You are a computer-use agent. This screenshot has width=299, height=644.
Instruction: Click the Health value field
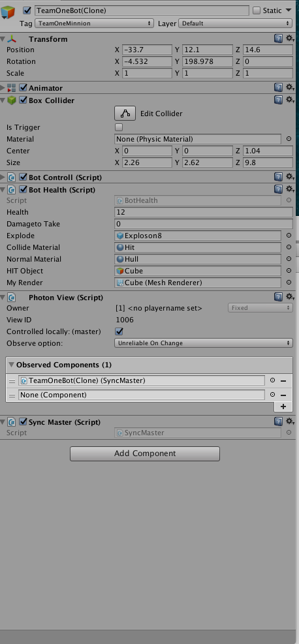(204, 212)
